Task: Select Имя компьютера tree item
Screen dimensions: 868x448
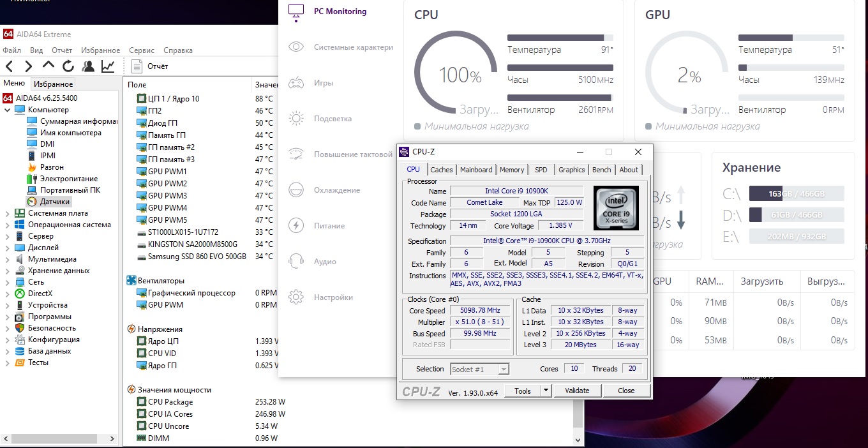Action: pyautogui.click(x=64, y=133)
